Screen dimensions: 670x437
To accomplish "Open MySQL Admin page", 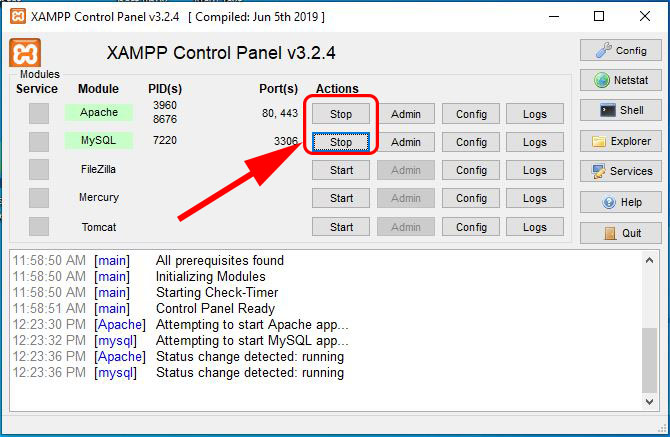I will point(406,142).
